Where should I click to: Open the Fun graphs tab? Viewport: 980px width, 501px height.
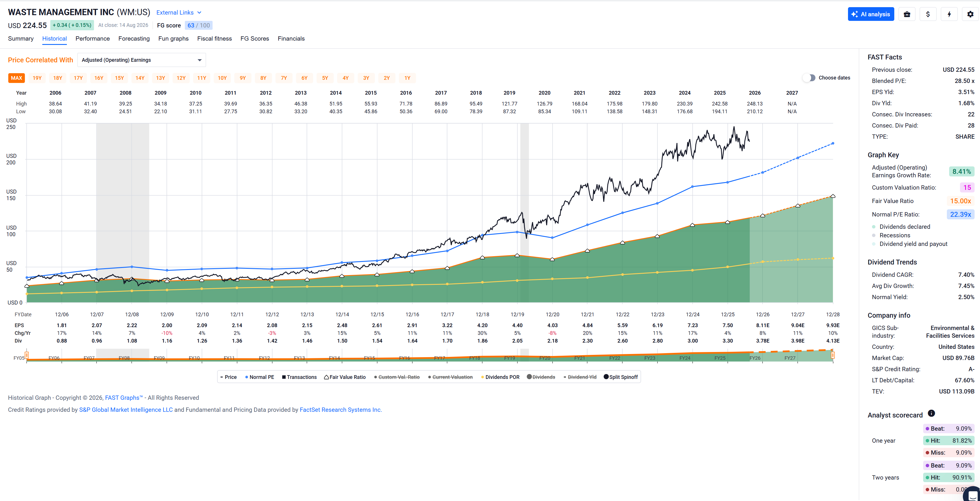173,38
